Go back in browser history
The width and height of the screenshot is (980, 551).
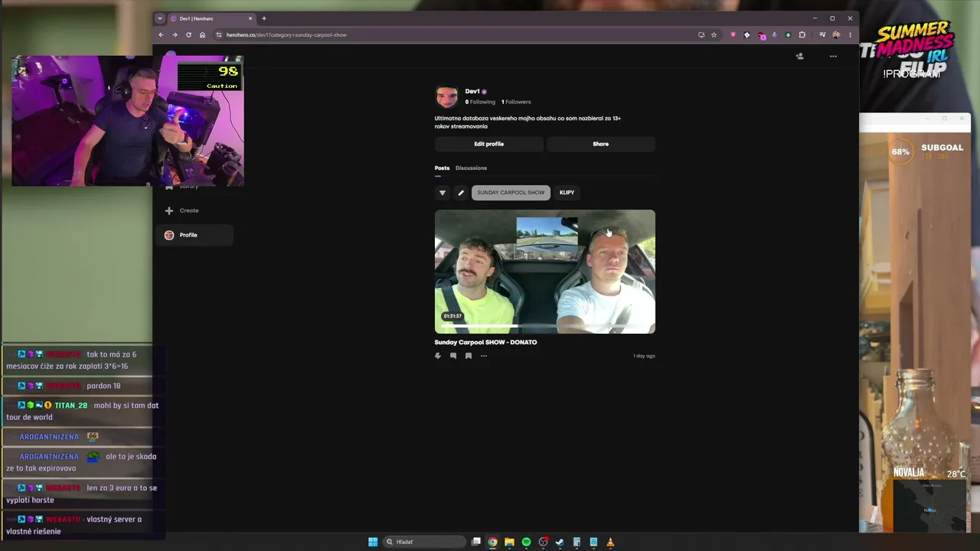(x=161, y=34)
